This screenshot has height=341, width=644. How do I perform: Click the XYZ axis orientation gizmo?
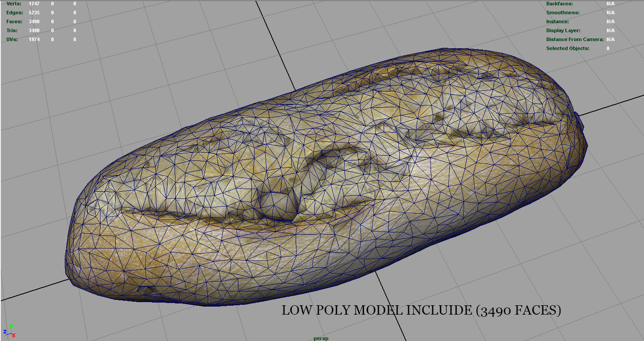coord(10,331)
